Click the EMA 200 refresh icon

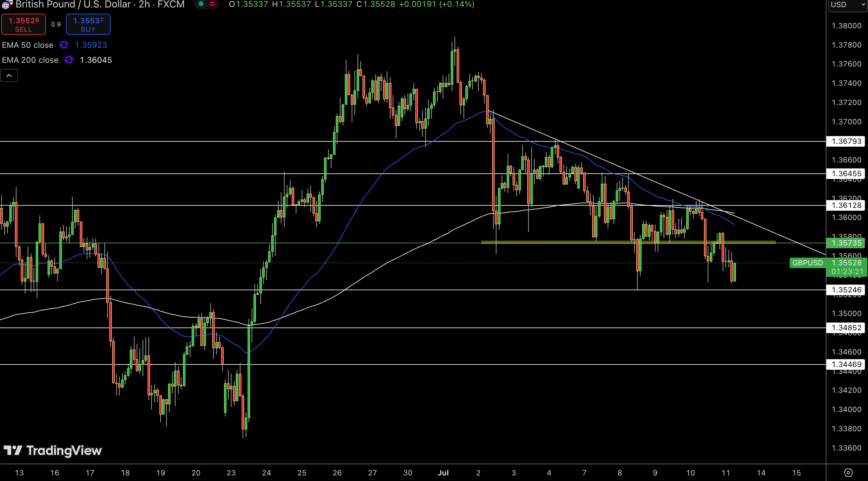(x=69, y=60)
